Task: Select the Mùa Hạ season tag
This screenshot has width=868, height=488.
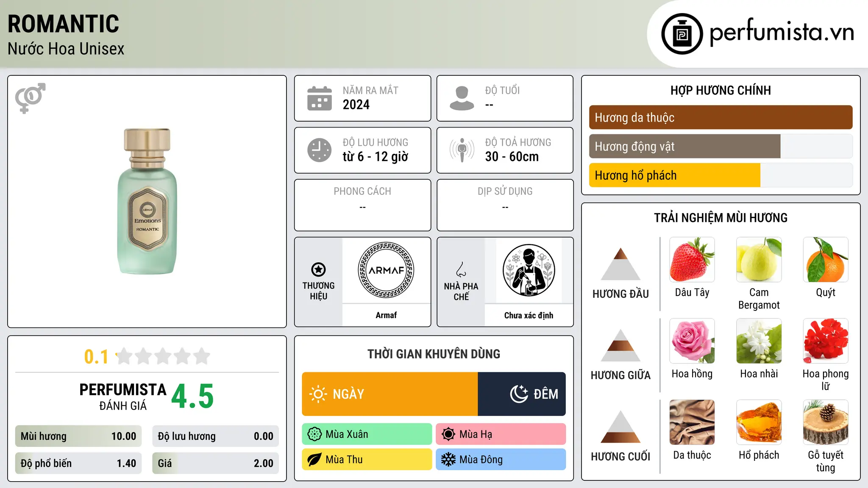Action: pyautogui.click(x=501, y=434)
